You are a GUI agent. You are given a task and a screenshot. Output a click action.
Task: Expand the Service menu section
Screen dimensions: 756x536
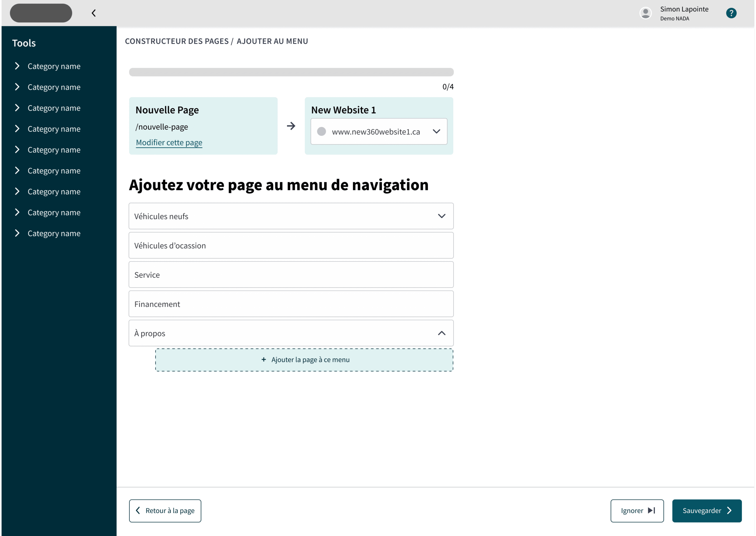(x=291, y=274)
